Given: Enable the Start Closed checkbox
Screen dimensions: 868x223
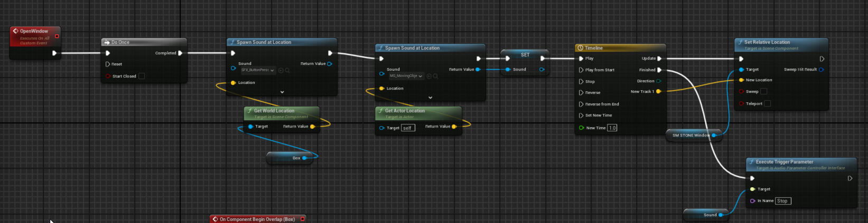Looking at the screenshot, I should click(x=142, y=76).
